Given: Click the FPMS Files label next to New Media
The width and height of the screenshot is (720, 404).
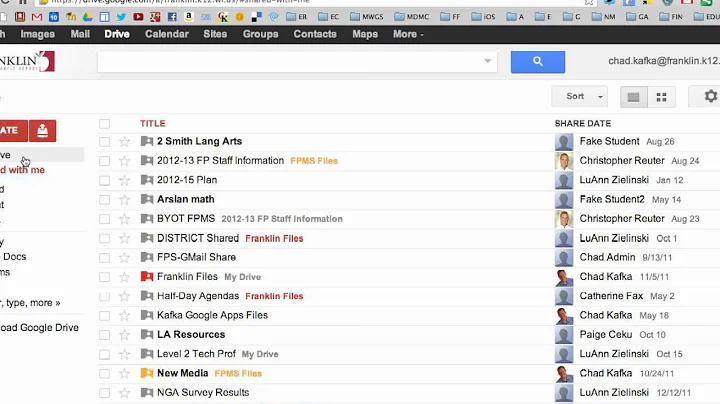Looking at the screenshot, I should (x=238, y=374).
